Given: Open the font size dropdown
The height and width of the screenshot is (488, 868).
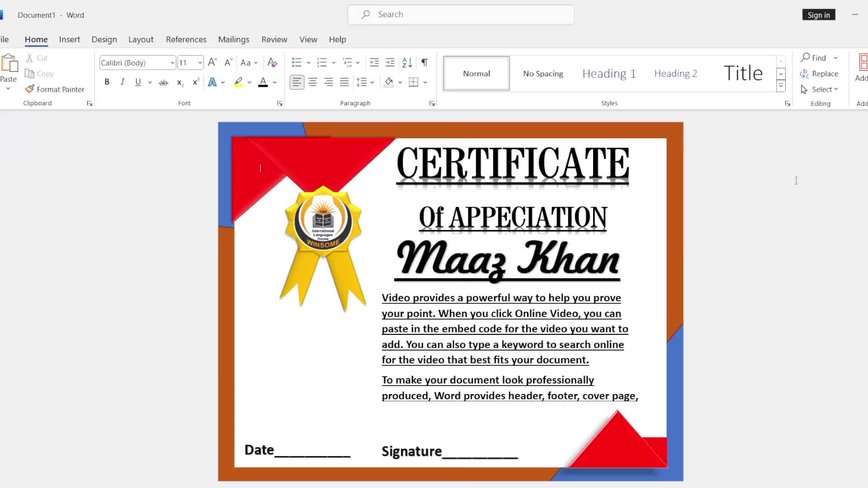Looking at the screenshot, I should [x=200, y=63].
